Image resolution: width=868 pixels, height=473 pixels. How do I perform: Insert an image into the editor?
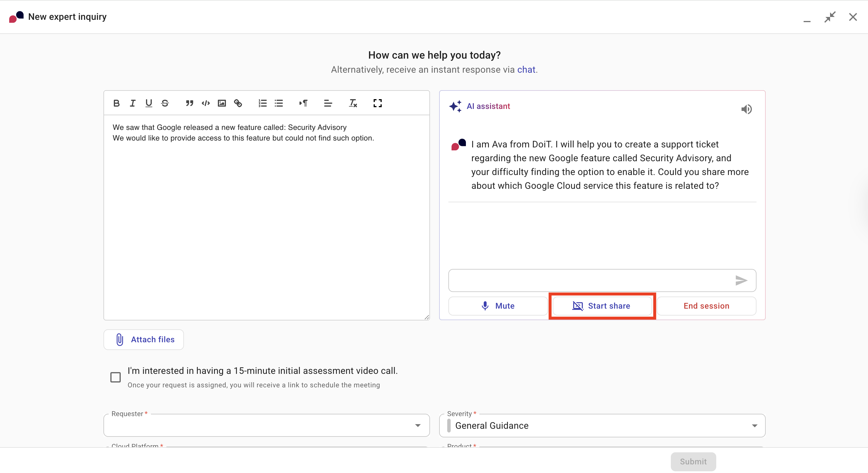222,103
